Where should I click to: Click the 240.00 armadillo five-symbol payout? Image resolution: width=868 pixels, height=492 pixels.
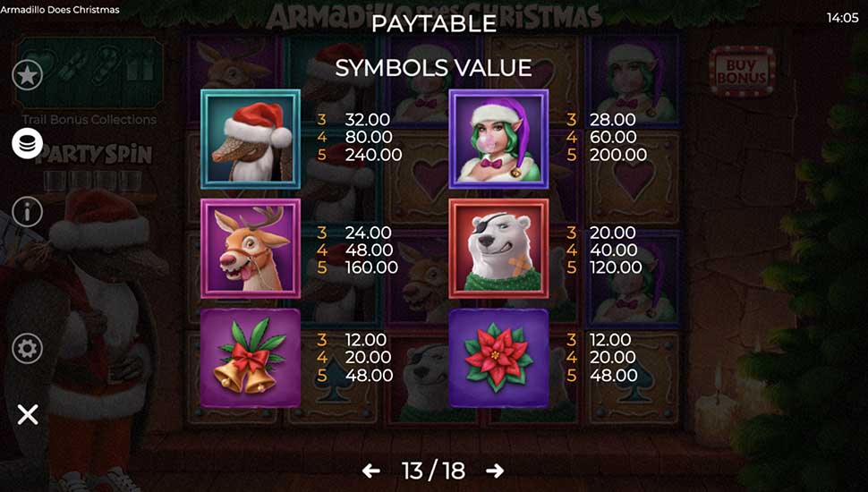374,155
